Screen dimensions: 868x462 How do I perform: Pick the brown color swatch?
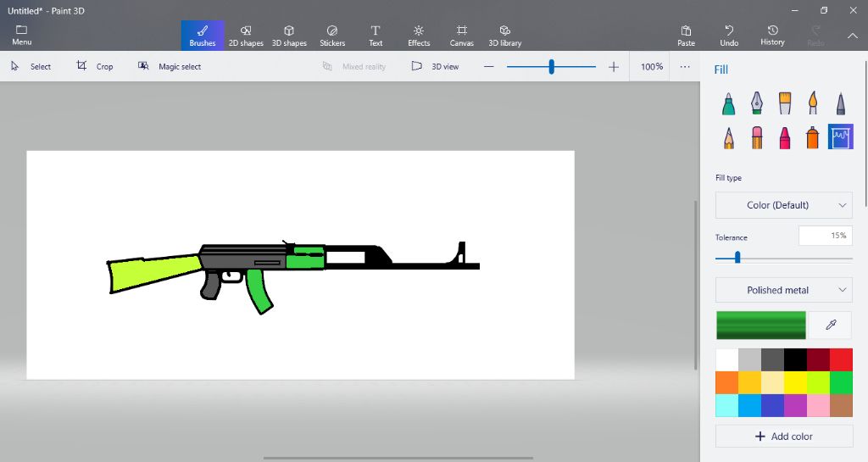click(x=841, y=405)
